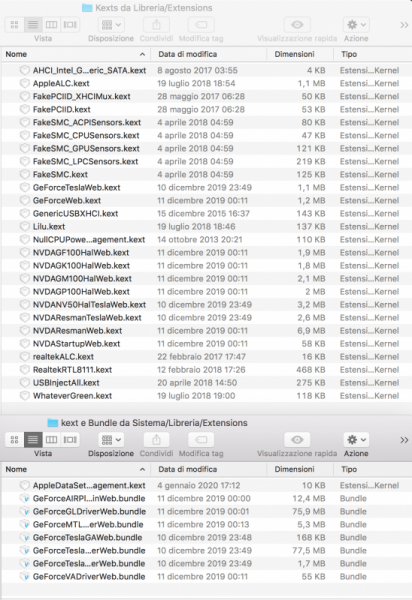Sort by Dimensioni in kext e Bundle window

pos(295,469)
